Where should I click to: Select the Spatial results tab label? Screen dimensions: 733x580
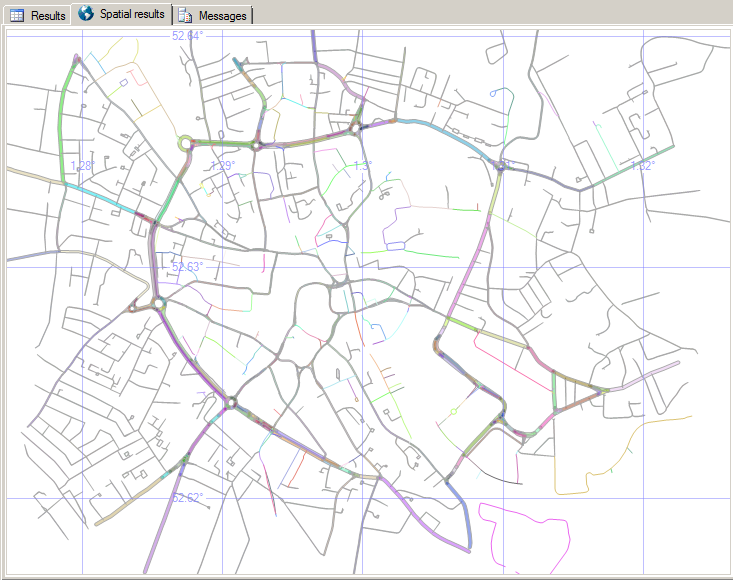pos(131,14)
